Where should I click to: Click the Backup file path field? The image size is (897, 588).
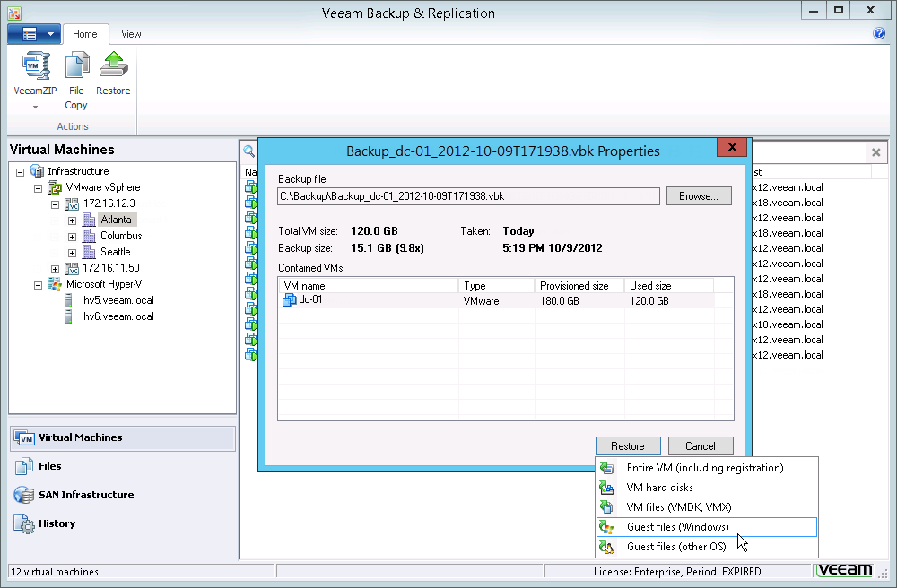(468, 196)
